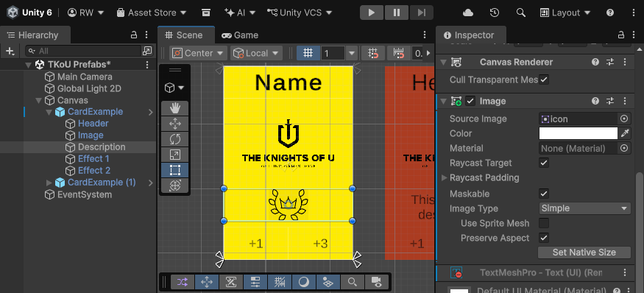
Task: Toggle scene pan-arrows overlay button
Action: [207, 282]
